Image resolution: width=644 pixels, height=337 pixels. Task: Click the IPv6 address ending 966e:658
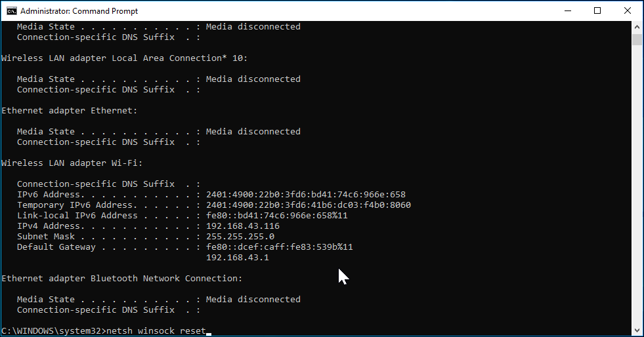305,194
